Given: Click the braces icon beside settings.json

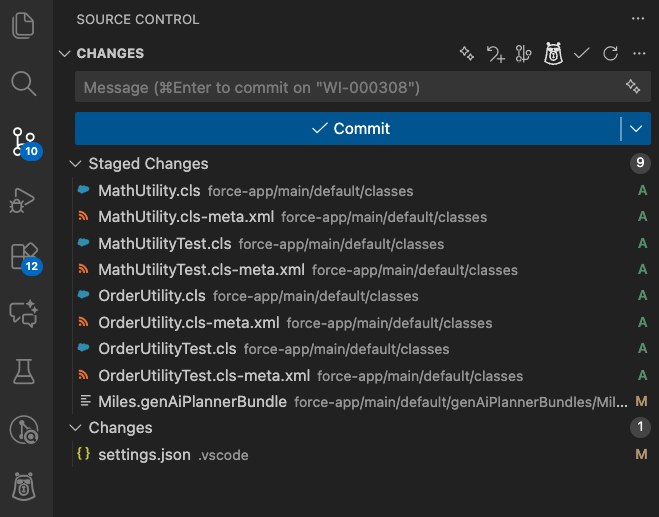Looking at the screenshot, I should pyautogui.click(x=83, y=453).
